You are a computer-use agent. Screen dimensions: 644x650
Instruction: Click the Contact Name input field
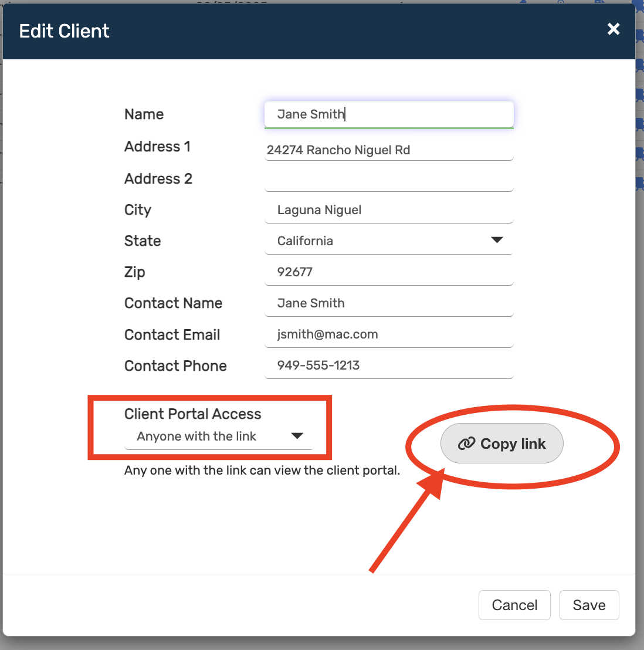point(389,303)
